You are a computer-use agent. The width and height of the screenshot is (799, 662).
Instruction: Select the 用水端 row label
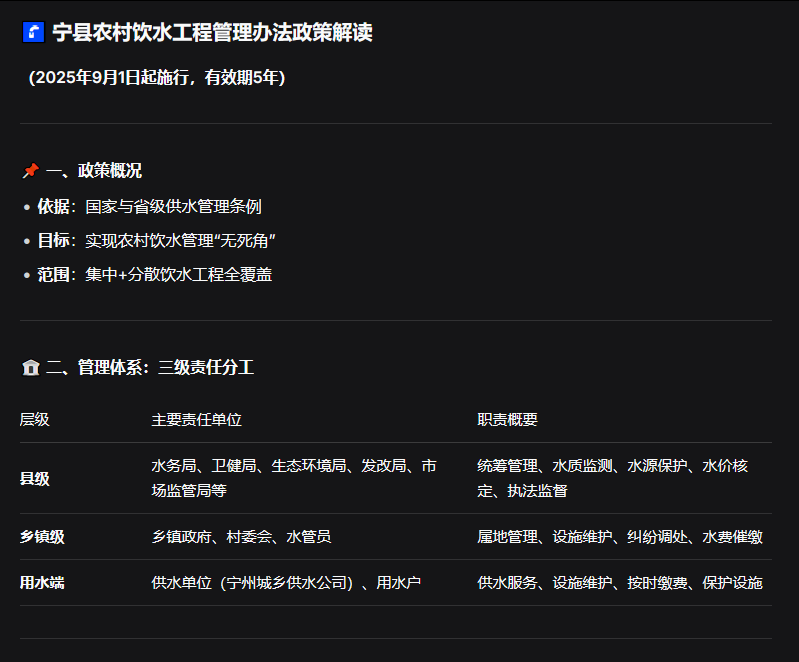point(42,583)
